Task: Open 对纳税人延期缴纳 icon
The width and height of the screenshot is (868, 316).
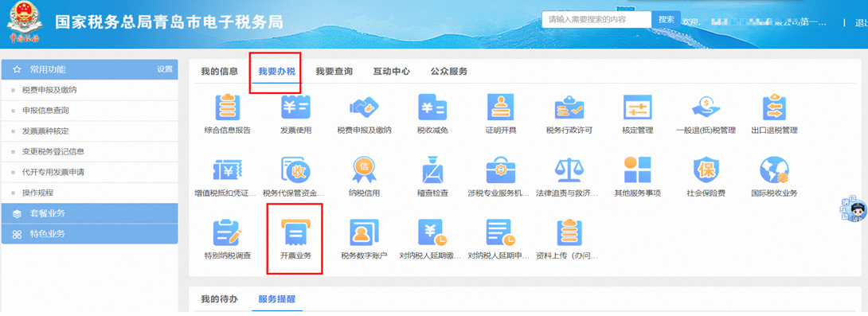Action: 432,232
